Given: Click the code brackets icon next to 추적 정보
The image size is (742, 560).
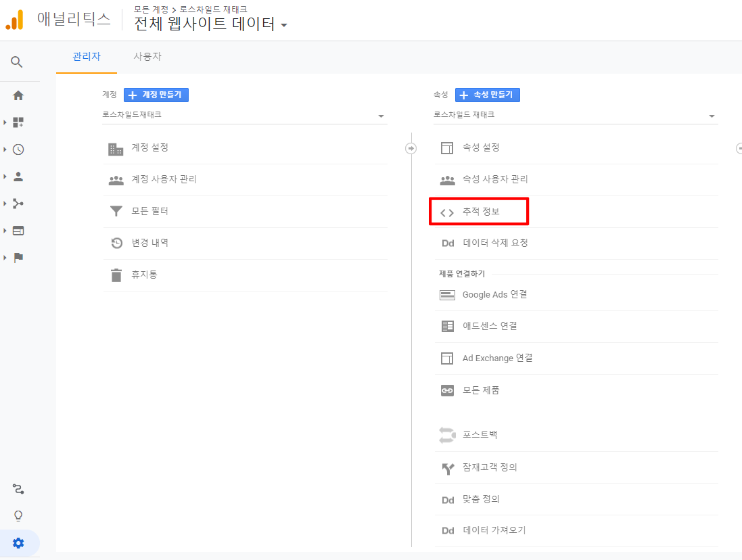Looking at the screenshot, I should click(447, 211).
